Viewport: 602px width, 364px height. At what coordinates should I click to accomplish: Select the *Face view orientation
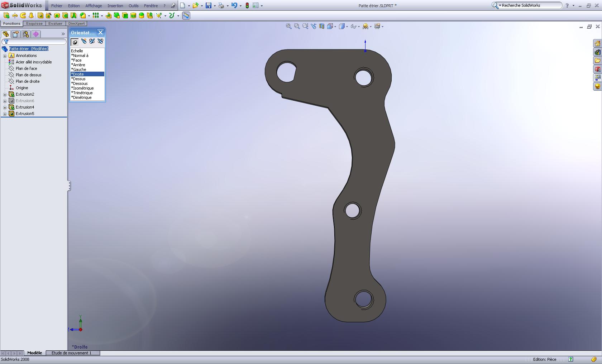pos(76,60)
